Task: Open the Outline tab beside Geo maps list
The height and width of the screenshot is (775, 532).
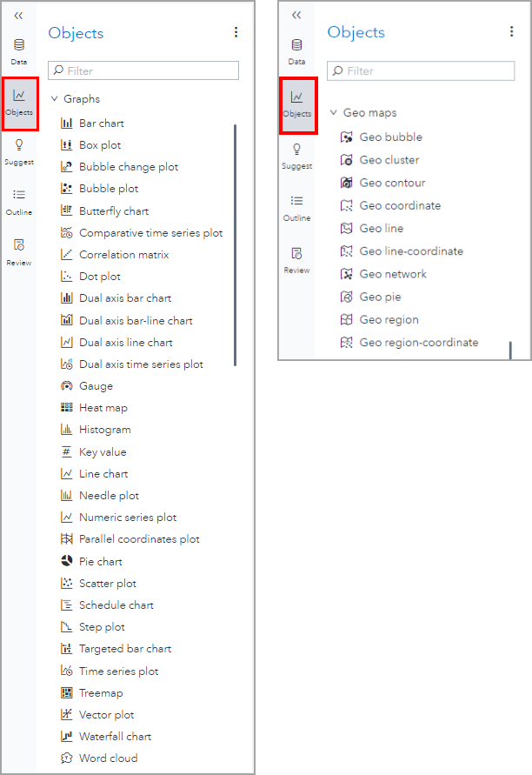Action: pos(296,208)
